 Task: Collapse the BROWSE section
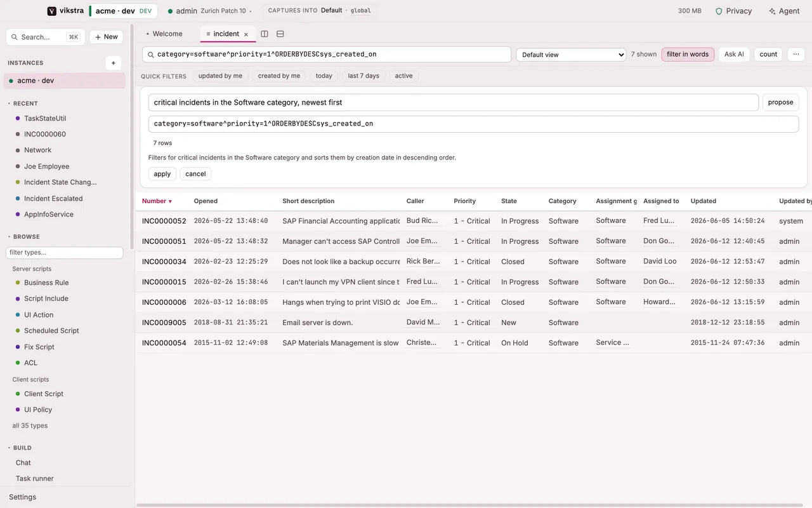tap(23, 237)
